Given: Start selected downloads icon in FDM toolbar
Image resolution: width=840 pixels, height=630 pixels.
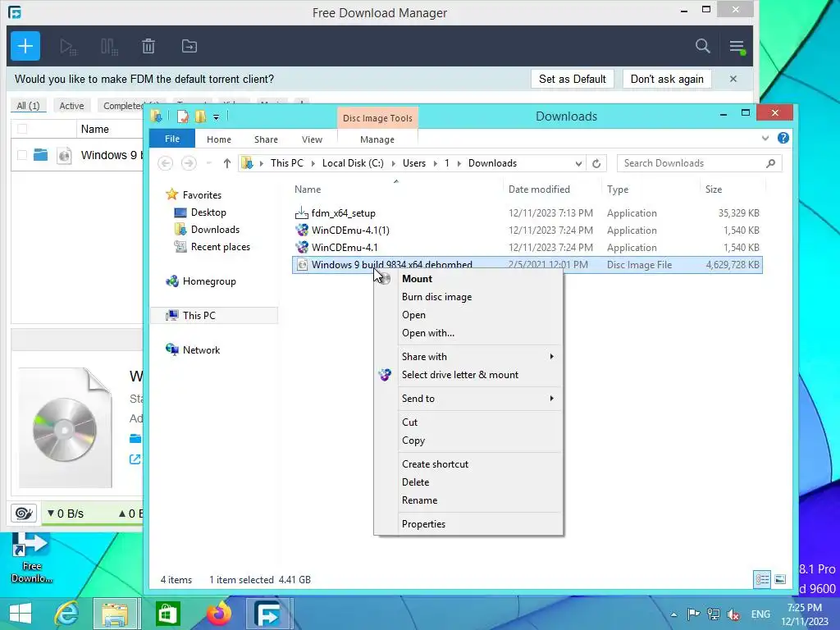Looking at the screenshot, I should (68, 47).
